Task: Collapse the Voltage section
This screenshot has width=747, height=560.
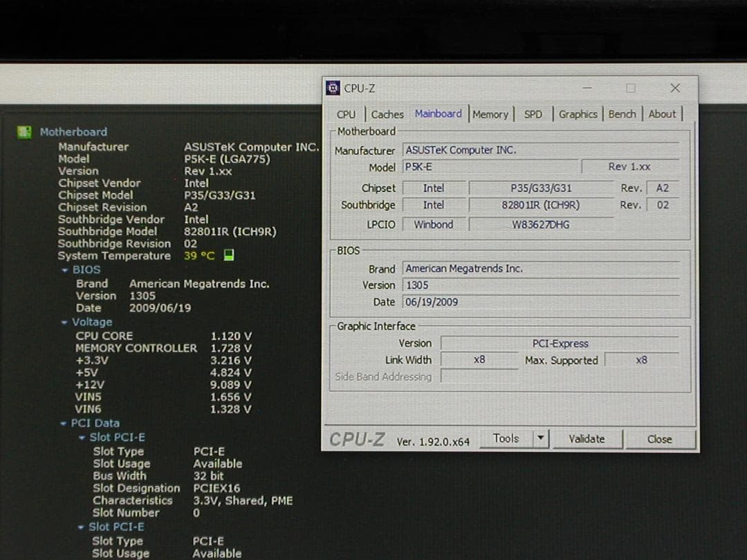Action: pyautogui.click(x=64, y=321)
